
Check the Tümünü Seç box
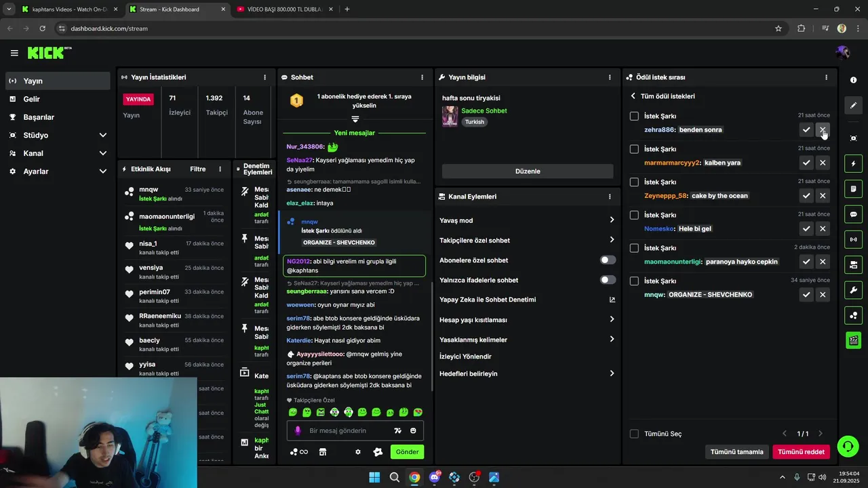pos(634,434)
